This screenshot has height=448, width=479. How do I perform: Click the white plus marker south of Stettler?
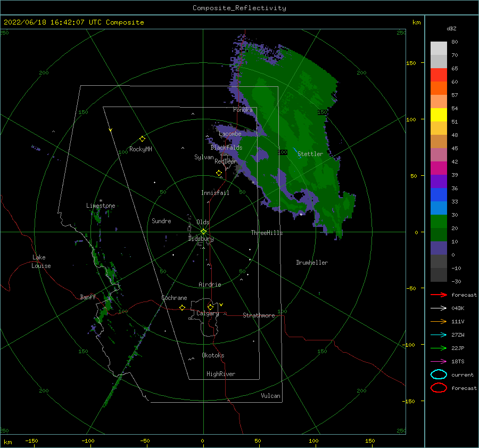point(301,214)
